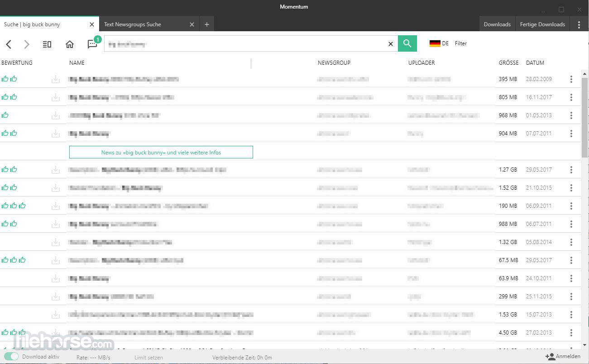Sort by the NAME column header

tap(77, 63)
